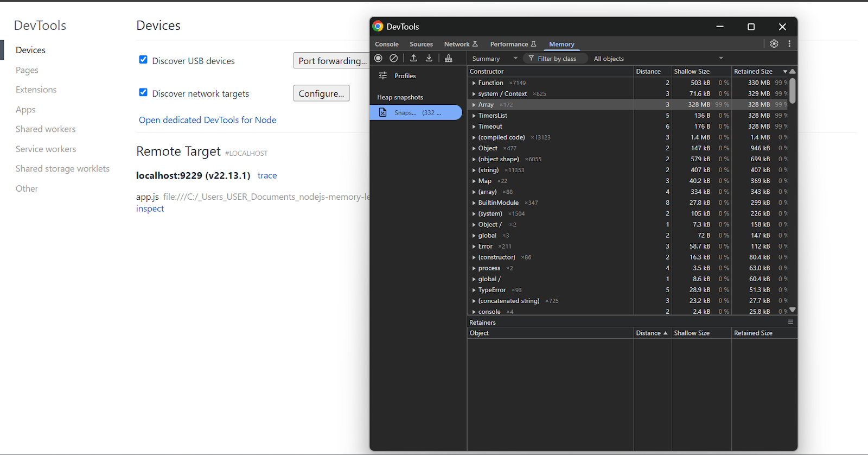This screenshot has width=868, height=455.
Task: Switch to the Network tab
Action: tap(461, 44)
